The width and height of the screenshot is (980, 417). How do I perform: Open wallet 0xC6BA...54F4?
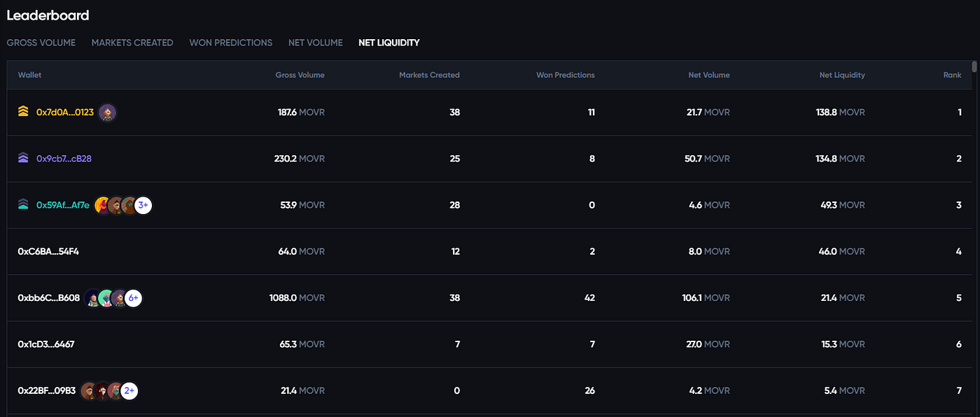(48, 251)
